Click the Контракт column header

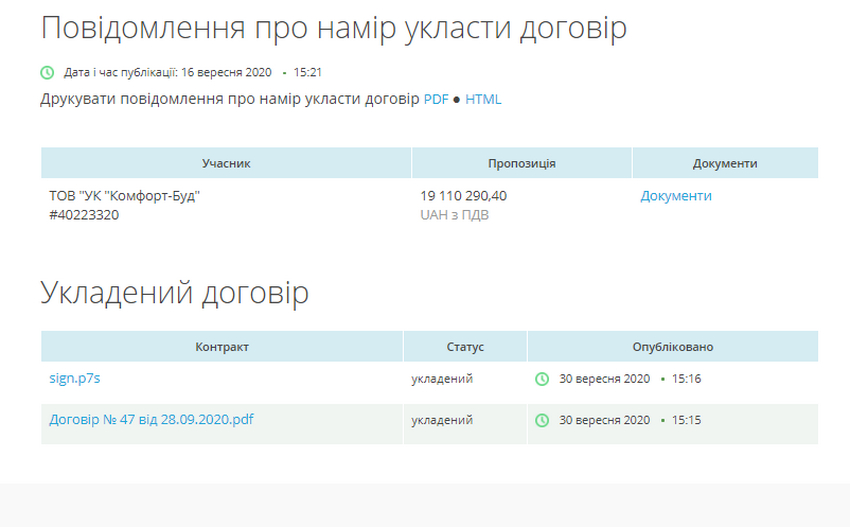222,346
